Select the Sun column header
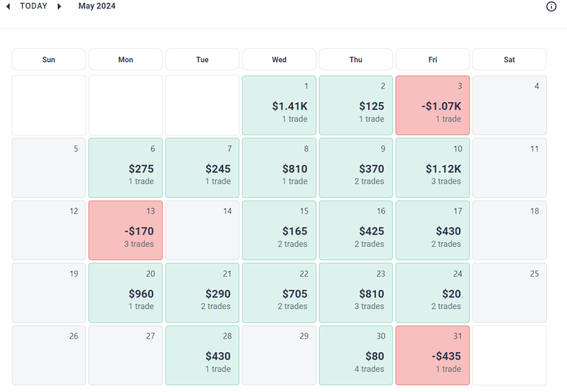This screenshot has height=392, width=567. coord(49,59)
